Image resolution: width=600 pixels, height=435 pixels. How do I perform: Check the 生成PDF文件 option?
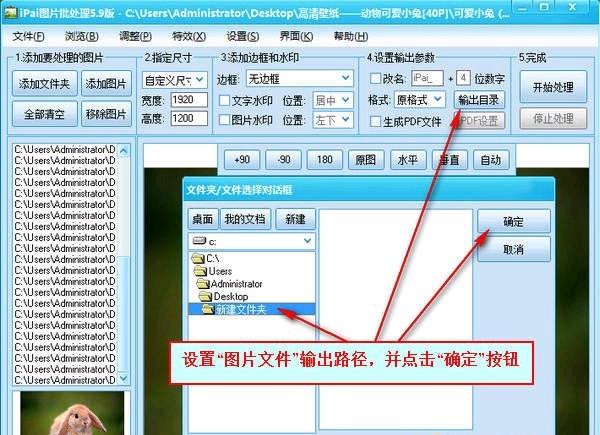(374, 121)
